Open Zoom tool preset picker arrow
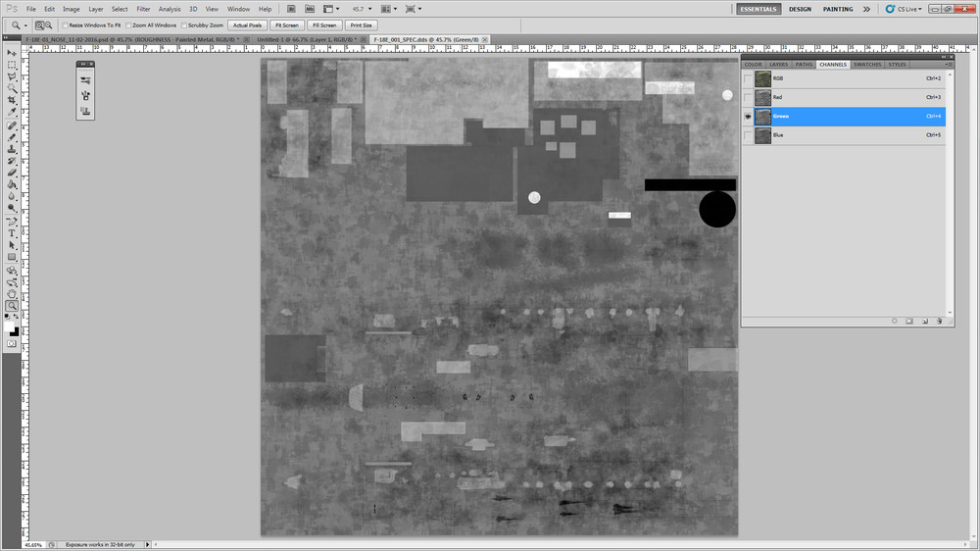980x551 pixels. 25,25
